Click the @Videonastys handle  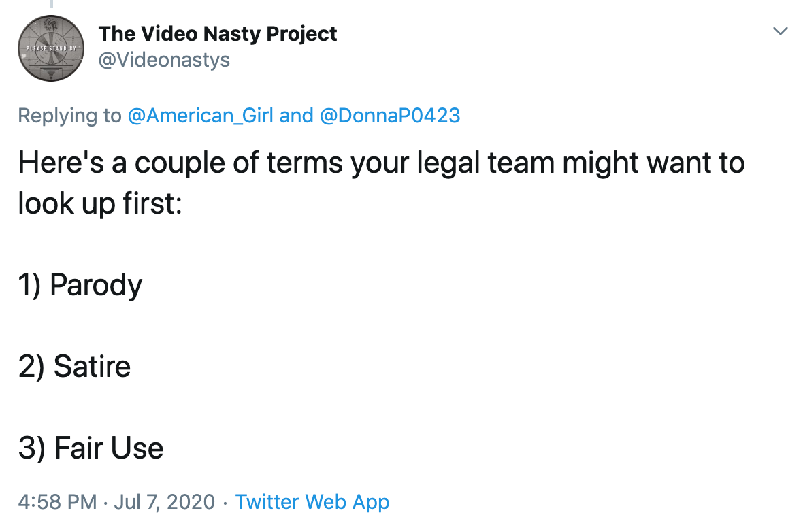pyautogui.click(x=164, y=60)
